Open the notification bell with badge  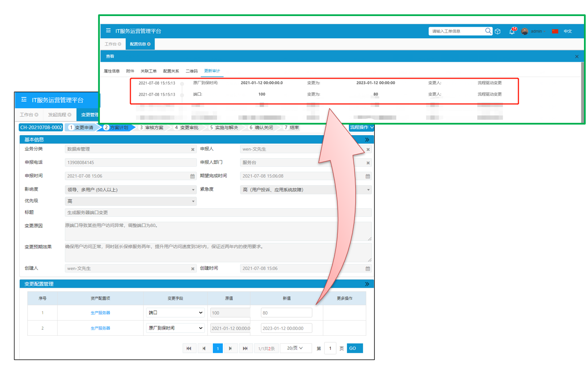512,31
